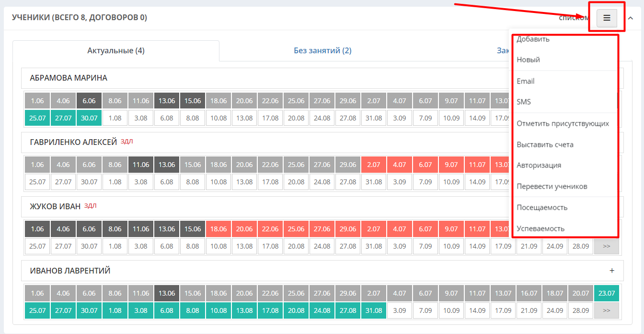The image size is (644, 334).
Task: Select Иванов Лаврентий's 4.07 grey cell
Action: [x=400, y=293]
